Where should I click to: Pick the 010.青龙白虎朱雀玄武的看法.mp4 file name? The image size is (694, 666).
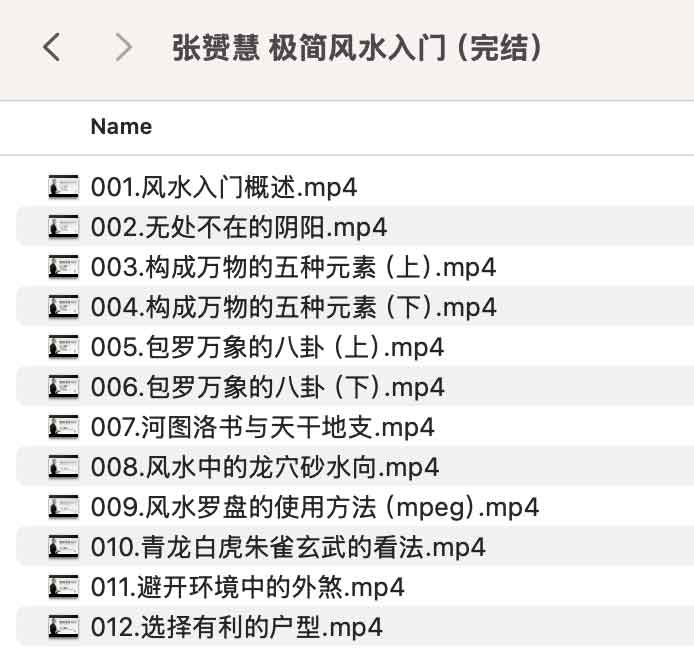[x=288, y=547]
